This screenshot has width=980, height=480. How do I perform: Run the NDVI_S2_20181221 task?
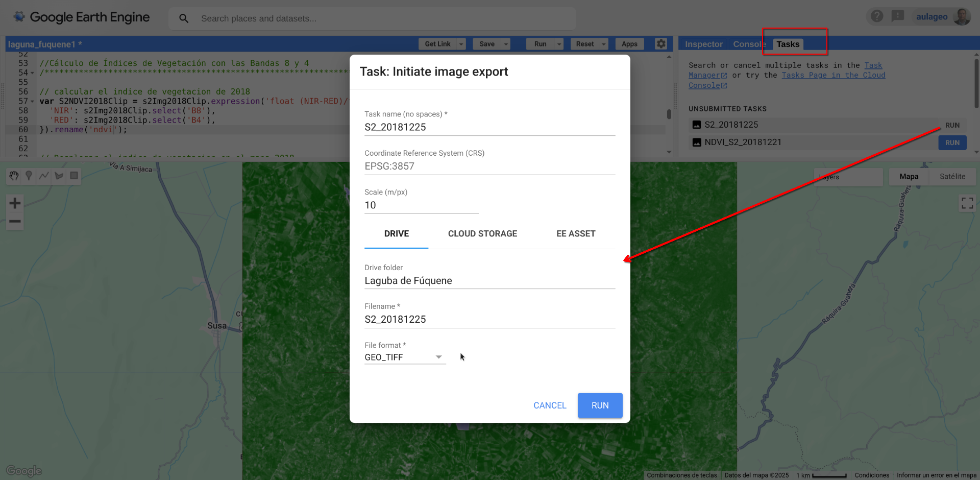(952, 143)
